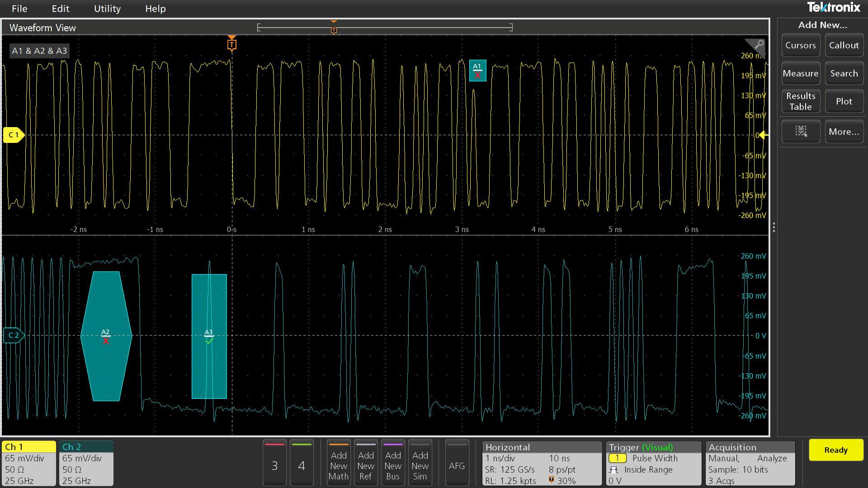868x488 pixels.
Task: Turn on channel 3
Action: [x=274, y=463]
